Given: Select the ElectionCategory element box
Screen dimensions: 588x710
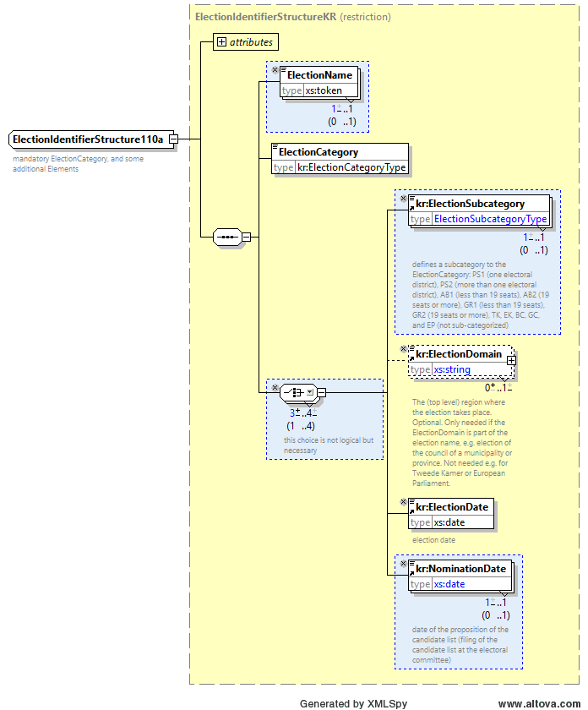Looking at the screenshot, I should pos(340,160).
